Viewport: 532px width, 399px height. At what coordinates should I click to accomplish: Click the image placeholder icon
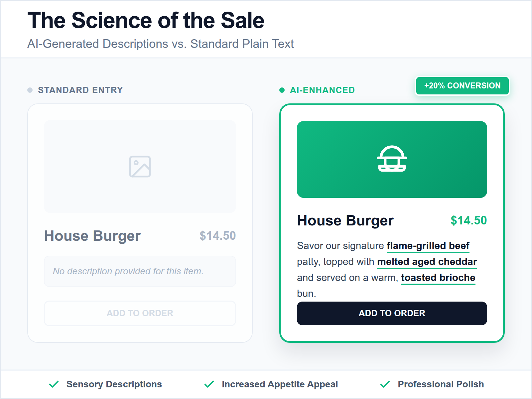[140, 167]
